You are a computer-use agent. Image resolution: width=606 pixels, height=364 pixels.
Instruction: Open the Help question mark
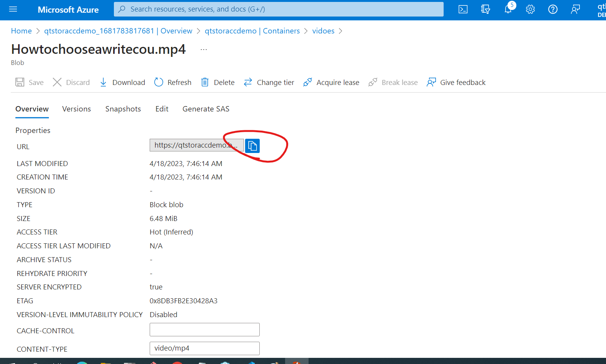click(553, 9)
